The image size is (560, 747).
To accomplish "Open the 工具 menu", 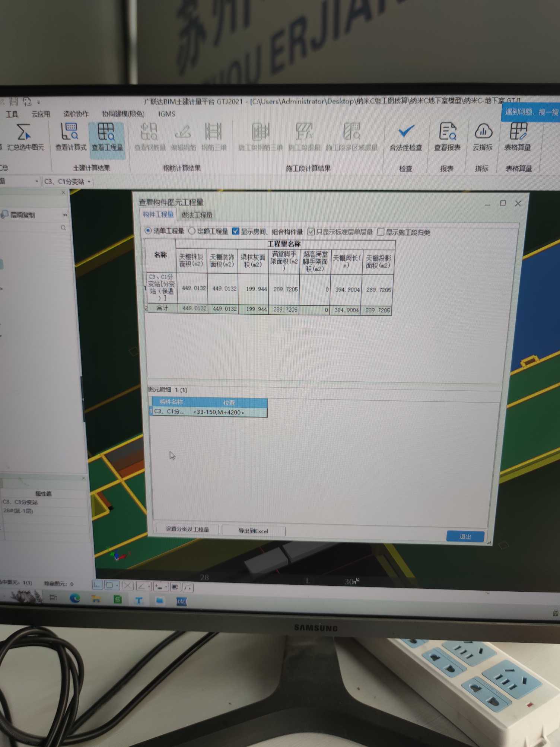I will 12,114.
